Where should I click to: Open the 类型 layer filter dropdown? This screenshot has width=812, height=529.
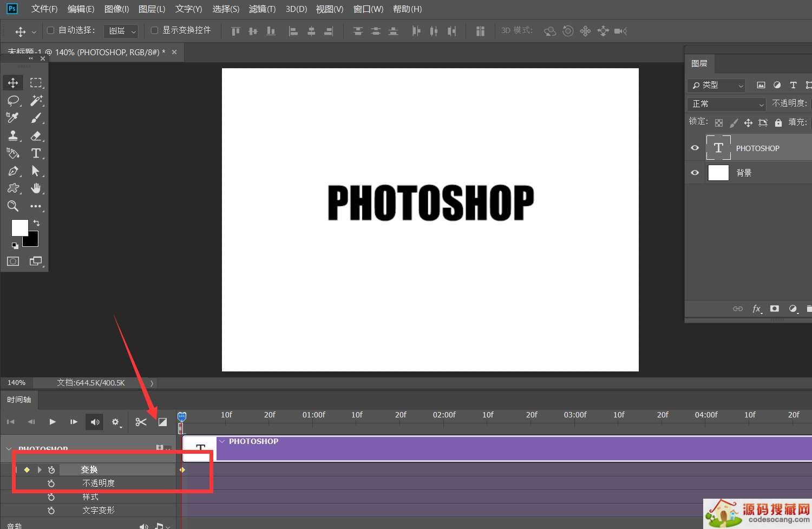717,85
